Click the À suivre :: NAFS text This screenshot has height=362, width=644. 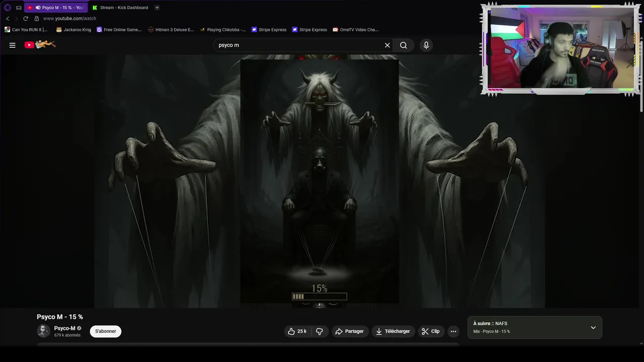click(490, 324)
